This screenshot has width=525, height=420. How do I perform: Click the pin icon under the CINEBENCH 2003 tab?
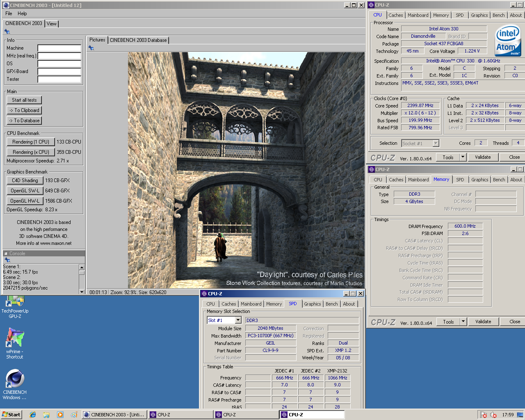point(7,32)
